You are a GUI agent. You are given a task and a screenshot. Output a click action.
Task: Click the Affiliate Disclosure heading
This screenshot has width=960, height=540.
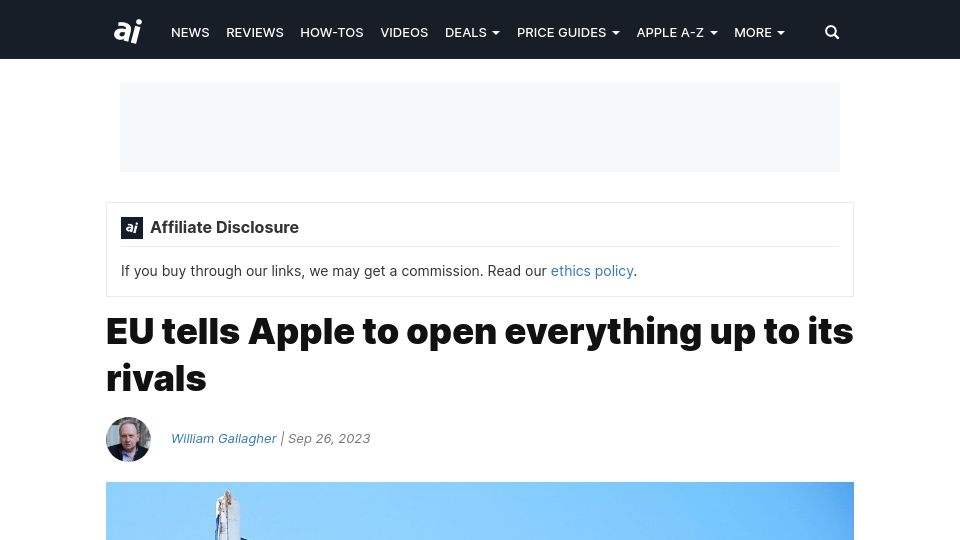(x=224, y=227)
